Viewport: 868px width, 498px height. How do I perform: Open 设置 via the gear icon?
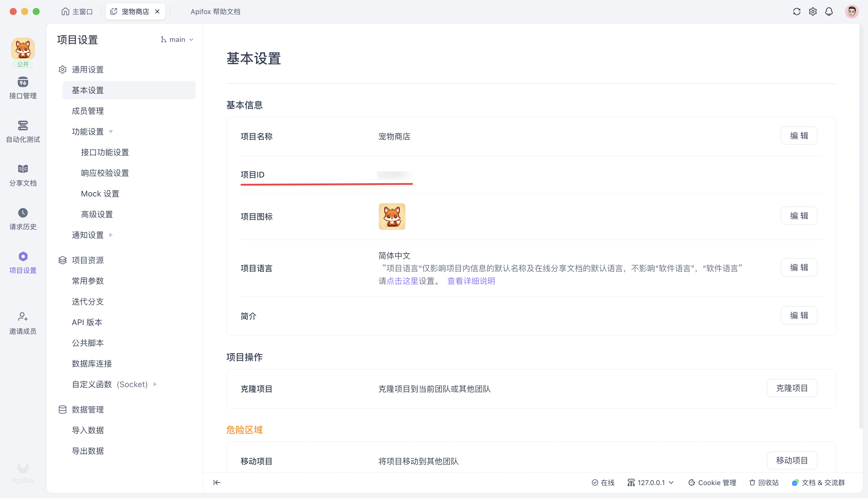(813, 11)
